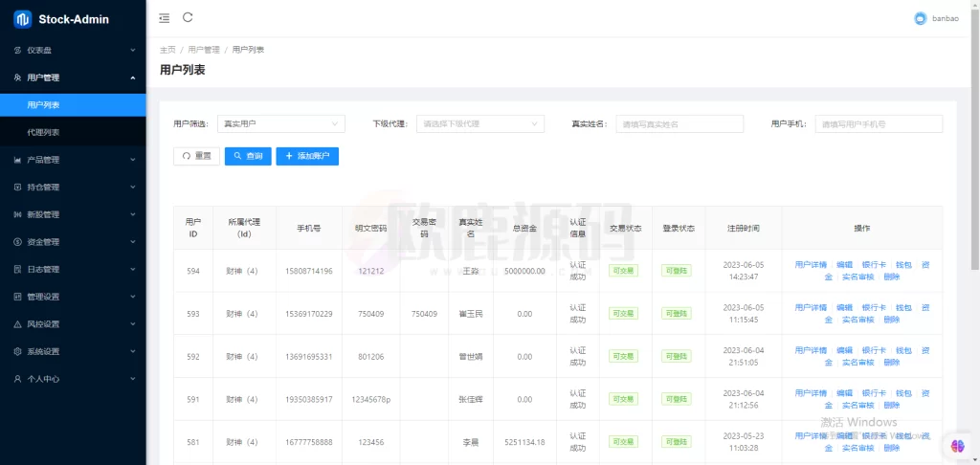Click the 资金管理 coin icon

[17, 242]
